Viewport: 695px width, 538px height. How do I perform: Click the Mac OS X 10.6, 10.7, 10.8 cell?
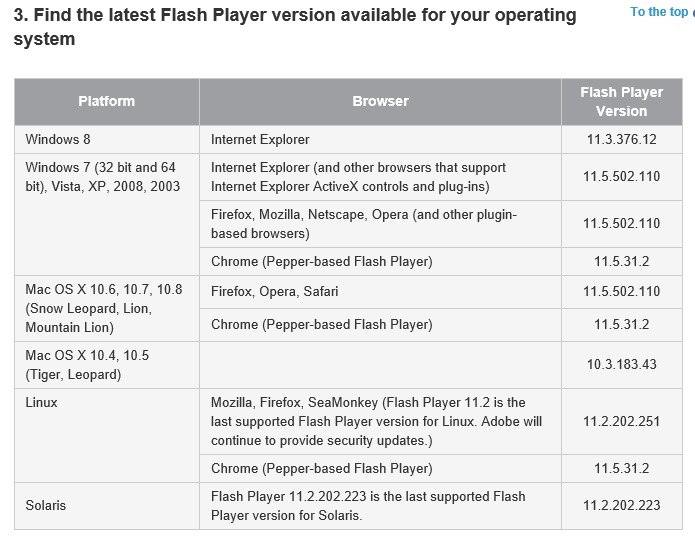point(107,308)
